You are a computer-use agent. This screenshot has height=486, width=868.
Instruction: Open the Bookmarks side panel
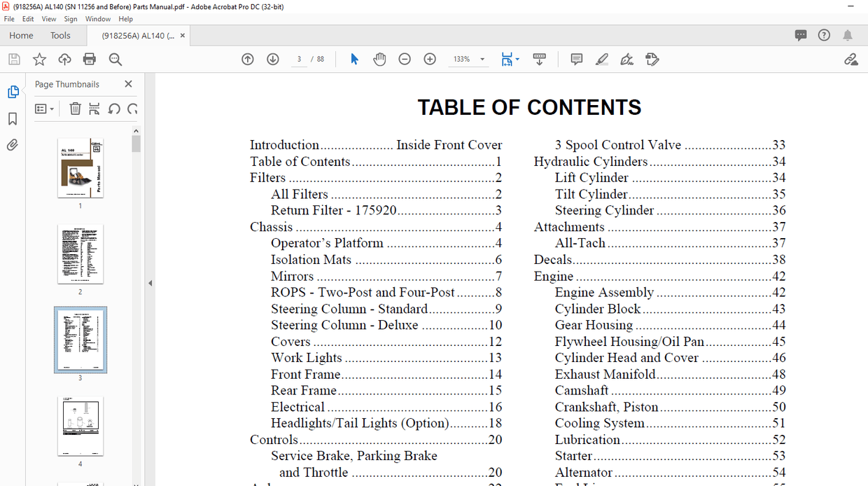point(13,119)
